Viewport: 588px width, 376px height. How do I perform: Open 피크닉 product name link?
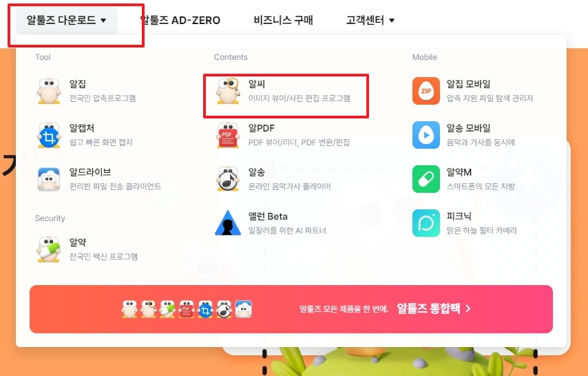pos(459,216)
